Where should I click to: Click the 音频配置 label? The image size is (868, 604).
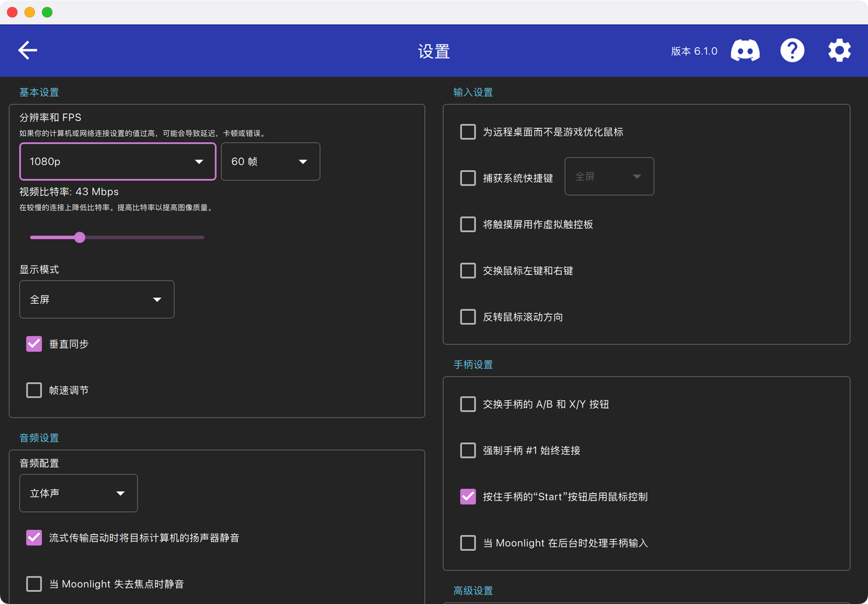[39, 464]
